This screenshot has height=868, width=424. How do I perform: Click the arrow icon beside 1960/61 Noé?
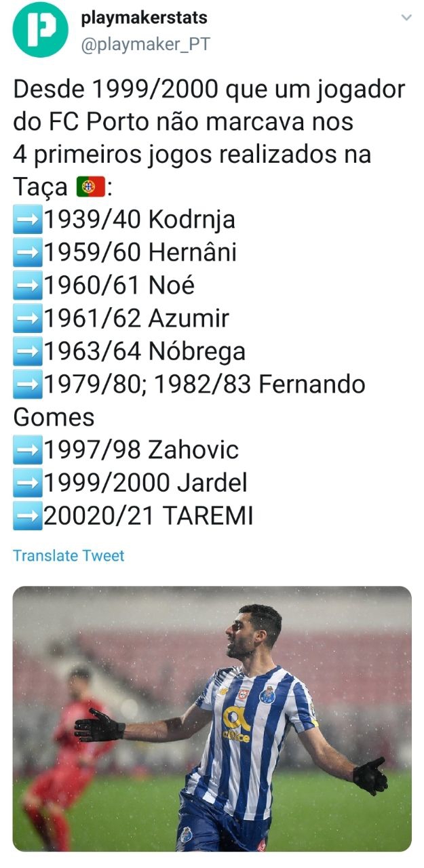point(28,285)
